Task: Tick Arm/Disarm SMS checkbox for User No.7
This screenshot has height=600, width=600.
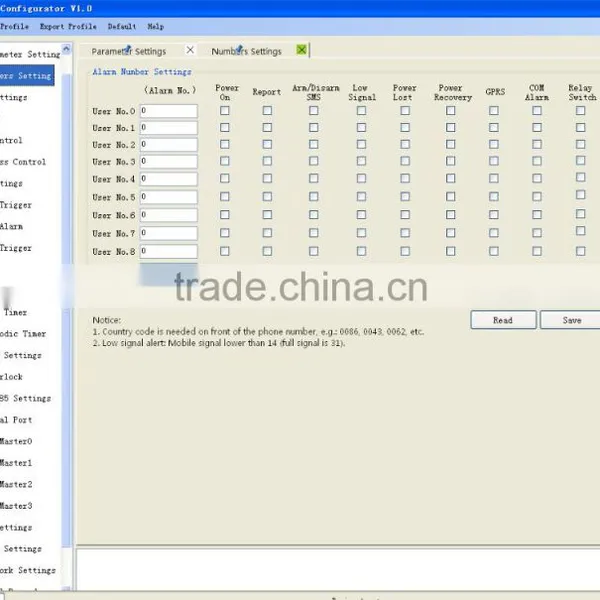Action: [x=314, y=233]
